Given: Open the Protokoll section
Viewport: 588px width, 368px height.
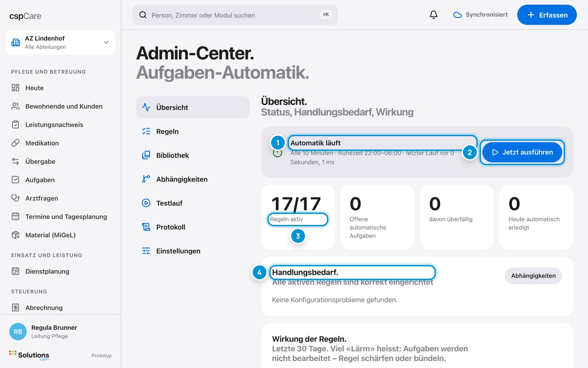Looking at the screenshot, I should pos(193,227).
